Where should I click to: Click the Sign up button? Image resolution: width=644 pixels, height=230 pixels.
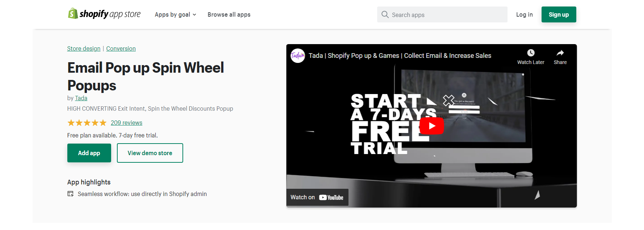(x=559, y=14)
